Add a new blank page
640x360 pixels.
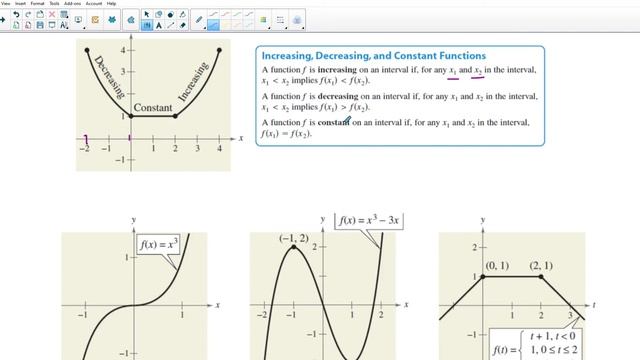(x=40, y=15)
